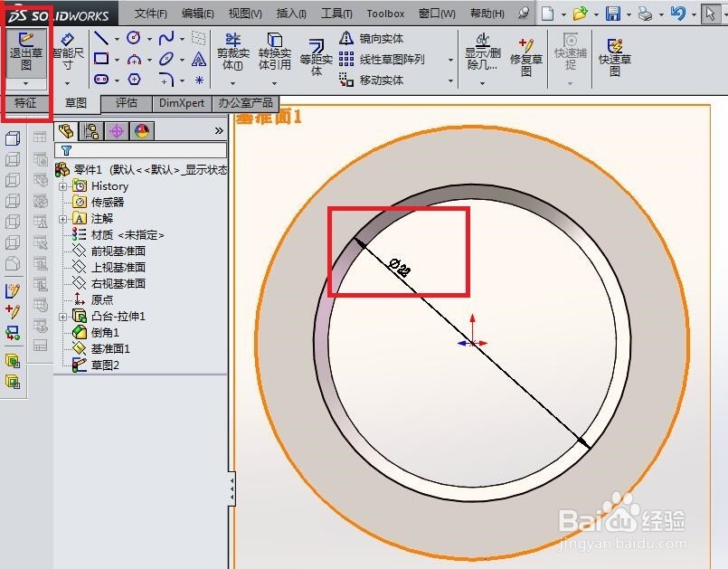Open the 工具(T) menu
728x569 pixels.
[x=336, y=14]
